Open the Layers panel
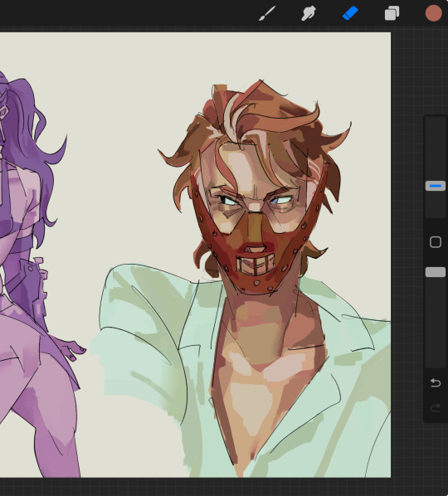The height and width of the screenshot is (496, 448). (392, 13)
